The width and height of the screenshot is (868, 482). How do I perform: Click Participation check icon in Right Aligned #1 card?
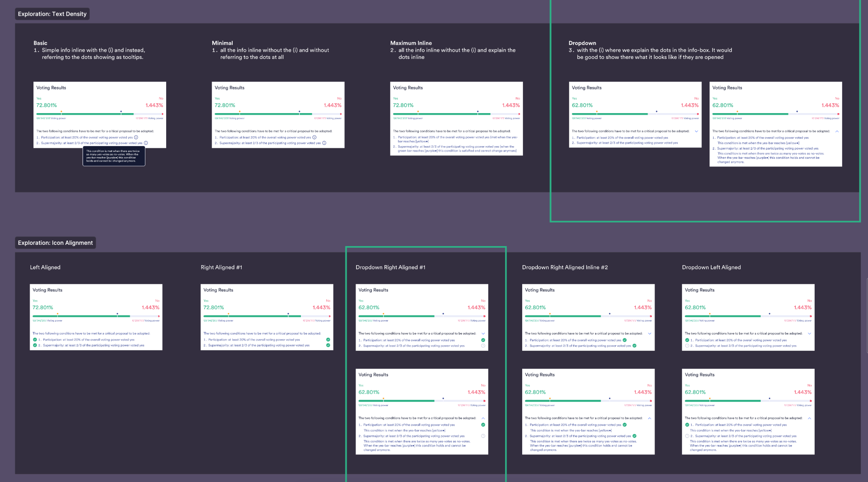tap(328, 340)
